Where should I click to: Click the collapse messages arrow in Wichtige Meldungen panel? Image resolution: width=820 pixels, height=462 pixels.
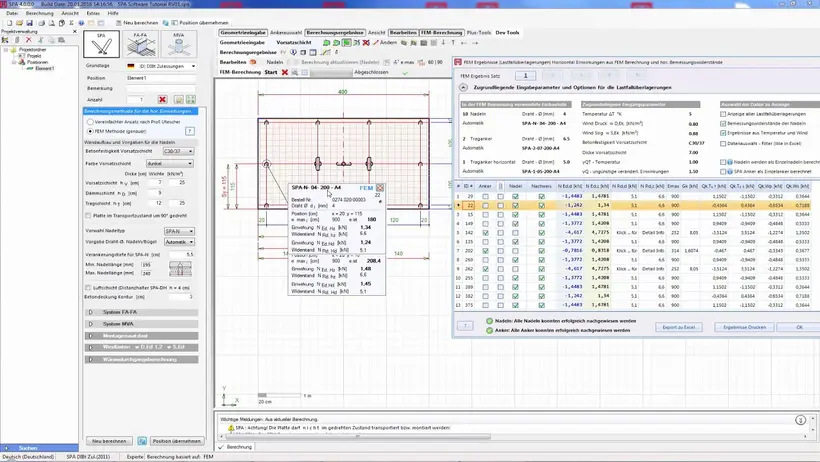click(800, 420)
